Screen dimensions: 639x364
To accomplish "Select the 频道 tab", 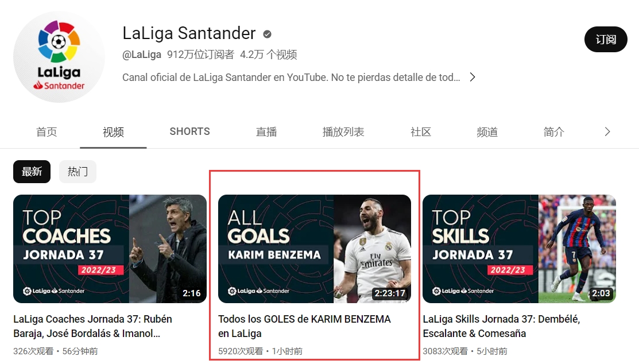I will point(487,131).
